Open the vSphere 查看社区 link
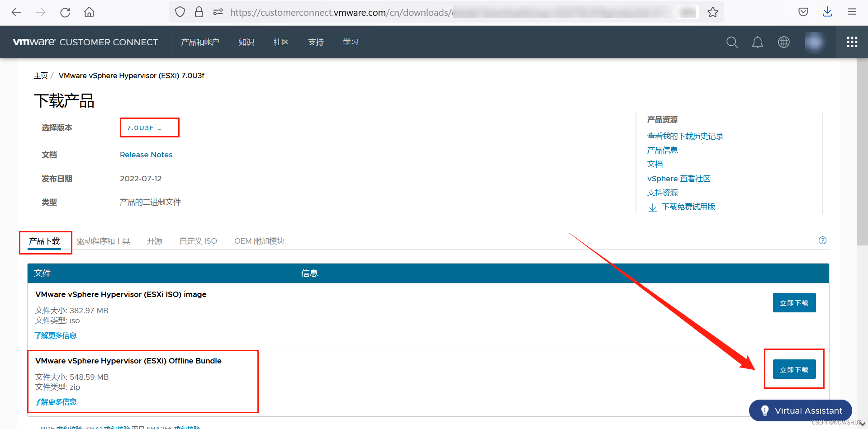868x429 pixels. click(678, 179)
